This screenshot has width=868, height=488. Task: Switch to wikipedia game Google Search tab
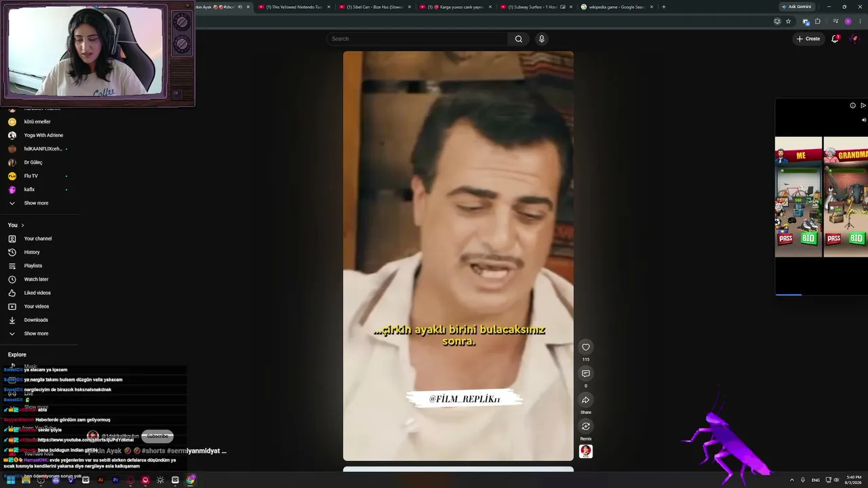(x=617, y=7)
